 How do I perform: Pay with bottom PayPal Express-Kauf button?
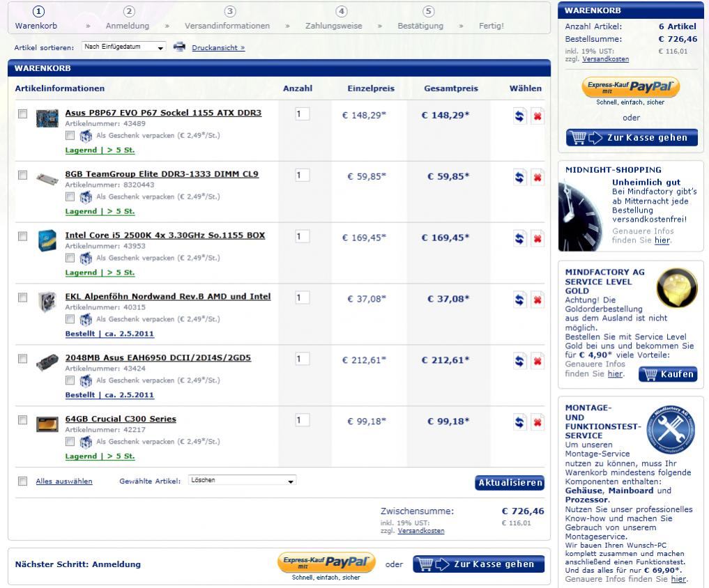(326, 562)
